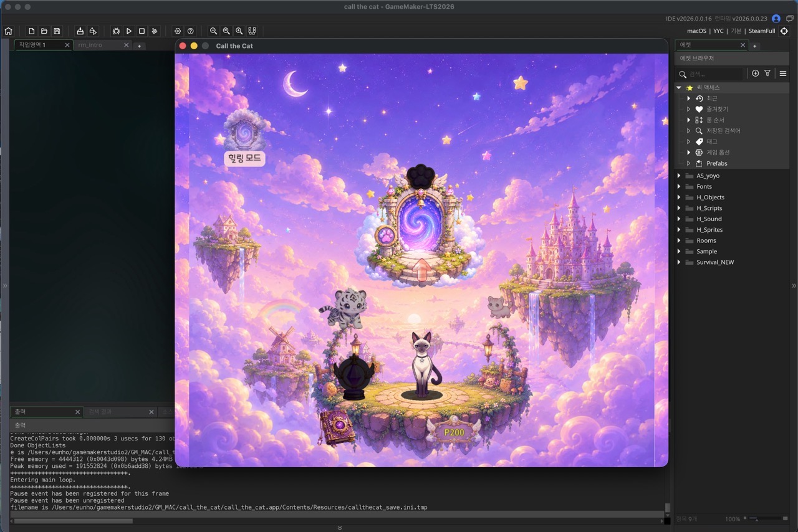This screenshot has height=532, width=798.
Task: Open the help question mark icon
Action: (x=191, y=31)
